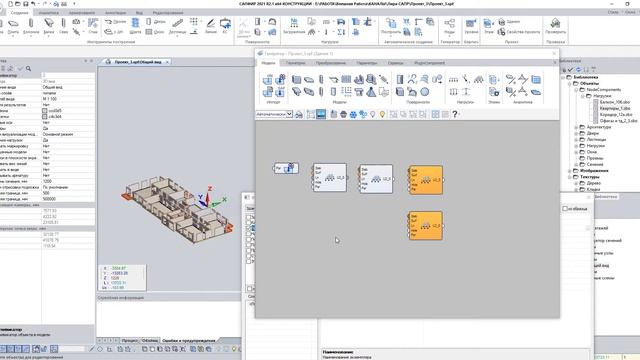640x360 pixels.
Task: Open Геометрия tab in Generator window
Action: 295,63
